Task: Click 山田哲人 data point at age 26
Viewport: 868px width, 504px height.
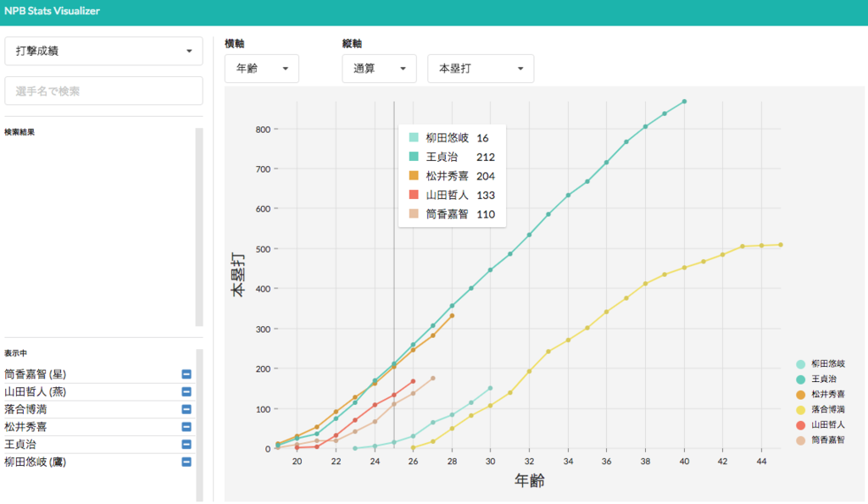Action: (413, 382)
